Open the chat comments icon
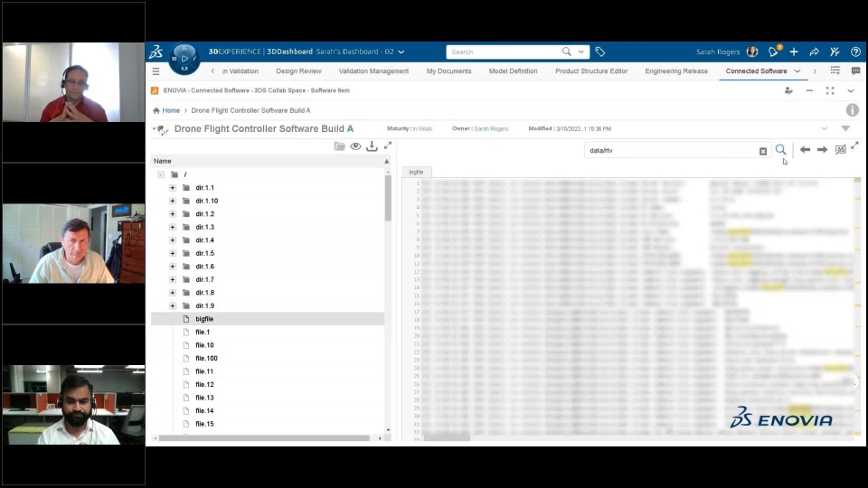This screenshot has width=868, height=488. (x=855, y=70)
